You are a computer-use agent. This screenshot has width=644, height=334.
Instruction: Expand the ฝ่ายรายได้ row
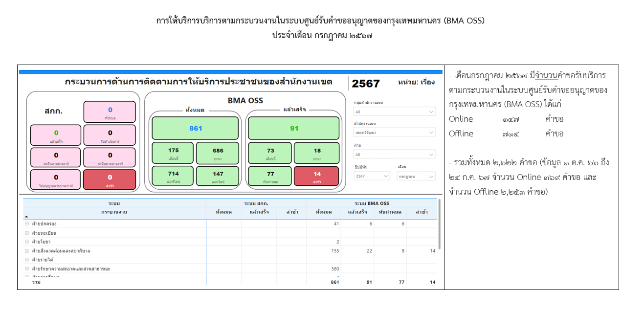point(27,260)
